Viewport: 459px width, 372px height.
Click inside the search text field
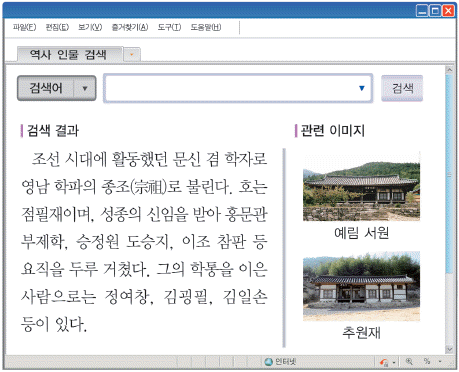[238, 88]
